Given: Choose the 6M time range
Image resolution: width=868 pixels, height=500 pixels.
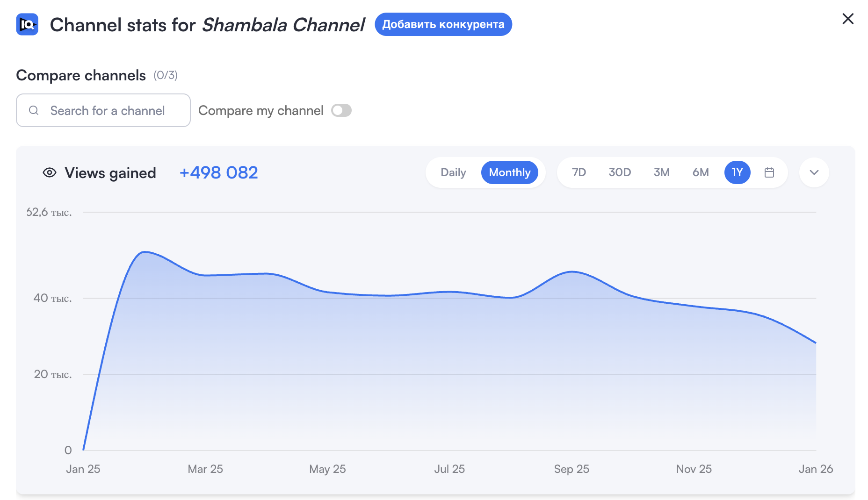Looking at the screenshot, I should click(x=701, y=172).
